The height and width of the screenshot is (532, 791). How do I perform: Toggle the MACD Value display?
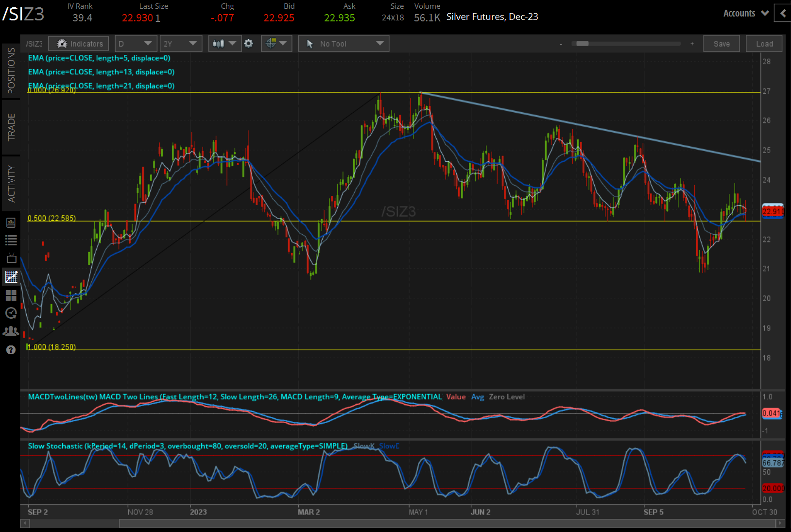pos(455,397)
